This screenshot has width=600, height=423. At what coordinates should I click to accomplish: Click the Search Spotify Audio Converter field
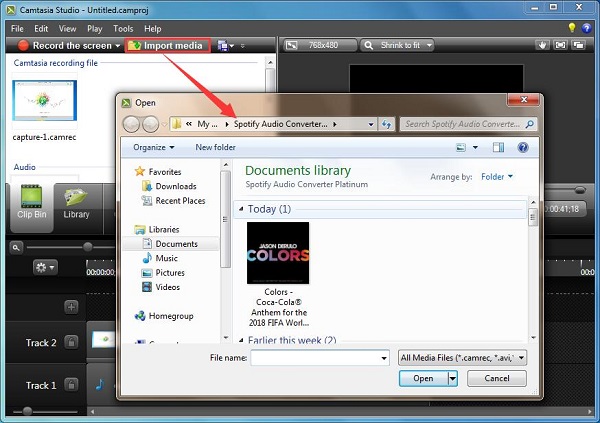coord(468,124)
